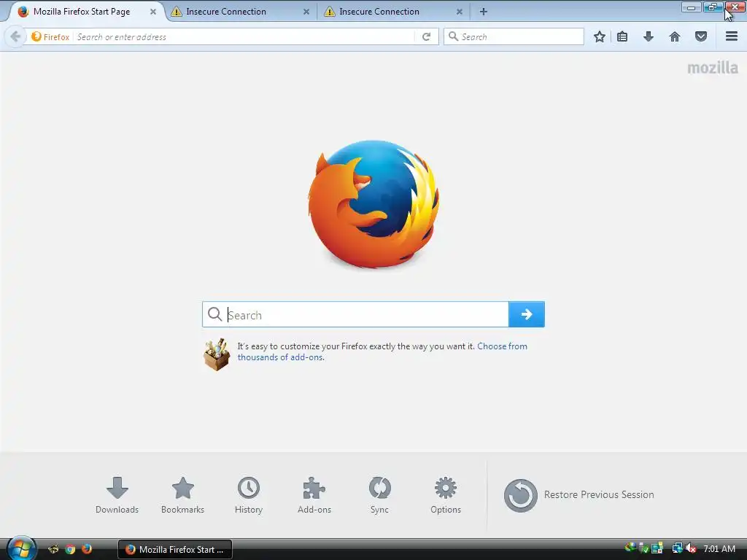
Task: Open the Pocket icon in toolbar
Action: coord(701,36)
